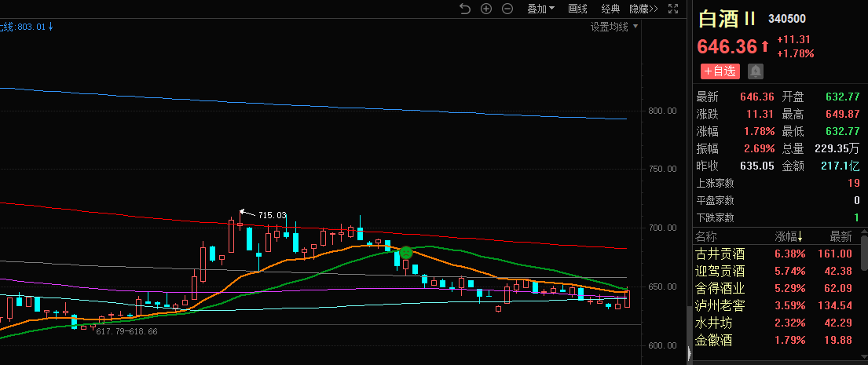Zoom in with the plus circle icon
The width and height of the screenshot is (868, 365).
tap(486, 9)
